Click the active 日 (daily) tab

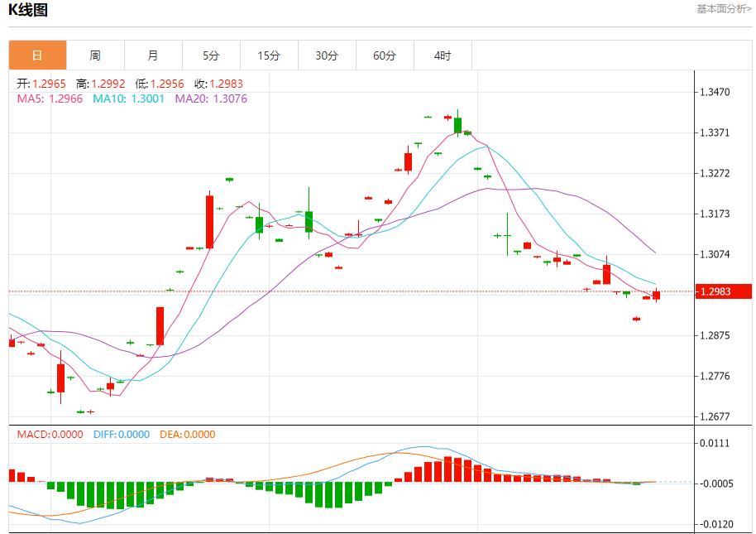point(37,55)
